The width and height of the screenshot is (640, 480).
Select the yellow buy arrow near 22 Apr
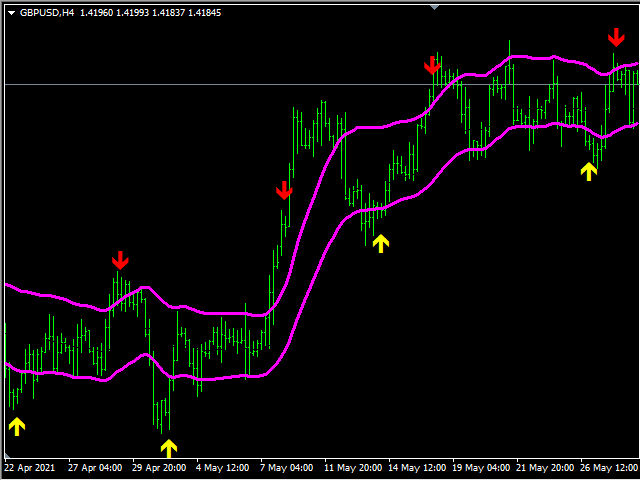[x=17, y=427]
